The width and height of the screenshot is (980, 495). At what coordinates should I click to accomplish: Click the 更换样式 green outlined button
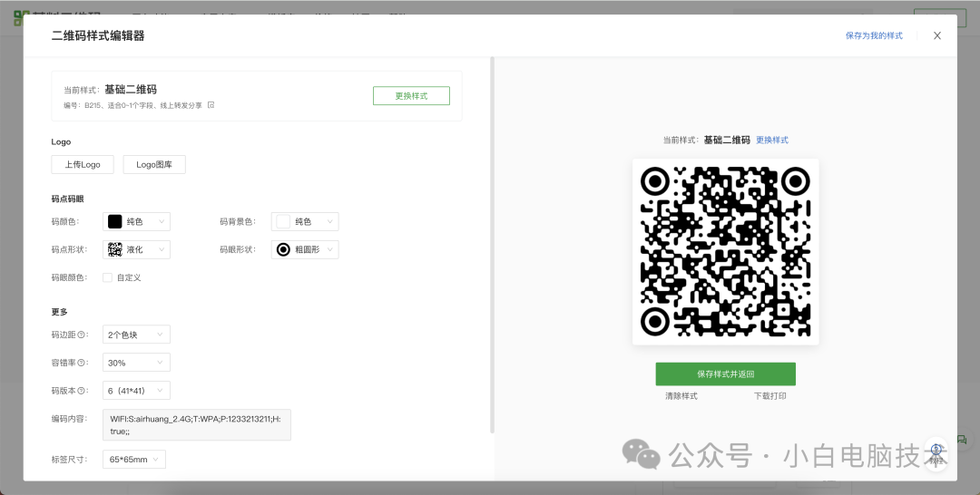[411, 95]
